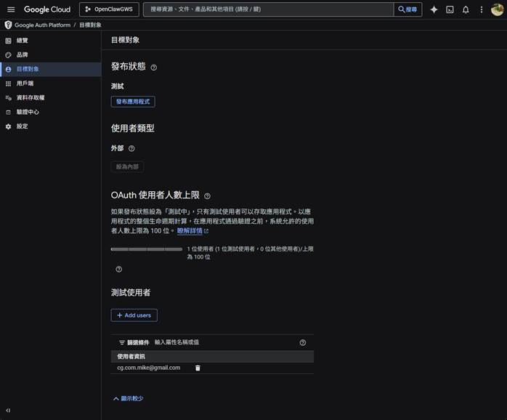Focus the 篩選條件 filter input field
The image size is (507, 420).
click(218, 342)
